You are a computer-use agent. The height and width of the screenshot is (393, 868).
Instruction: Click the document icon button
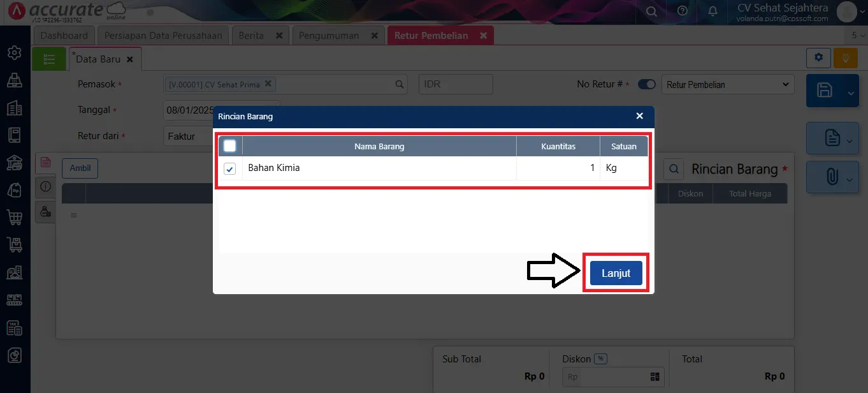832,138
